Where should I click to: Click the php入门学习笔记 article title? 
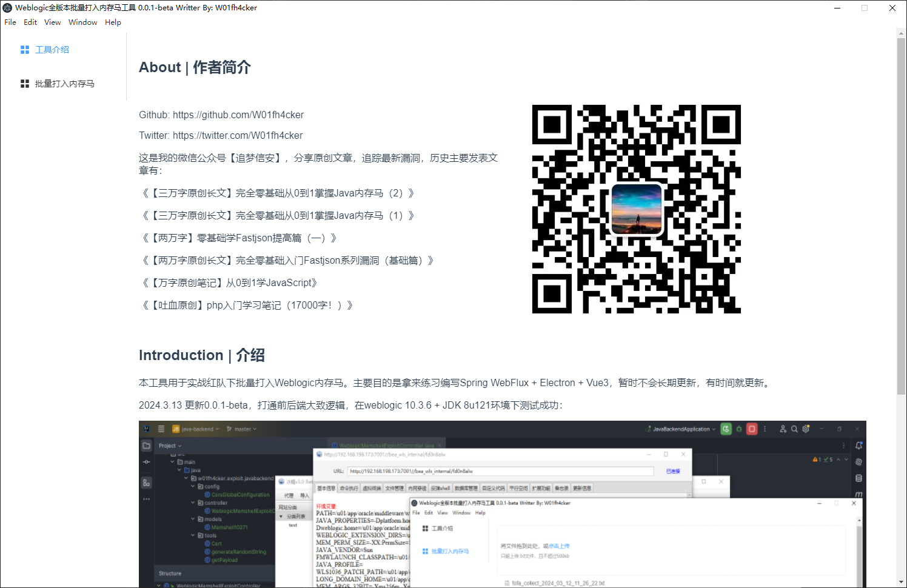247,306
